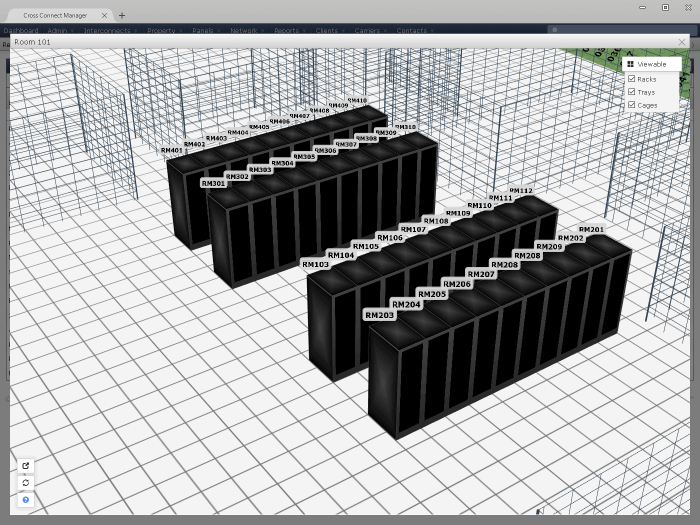Open the blue help question icon

[x=26, y=499]
